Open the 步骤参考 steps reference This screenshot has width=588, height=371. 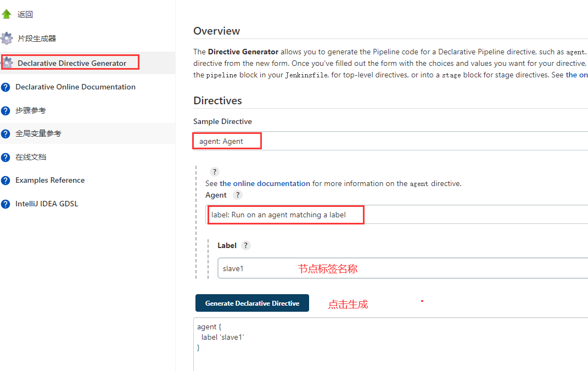[x=31, y=110]
